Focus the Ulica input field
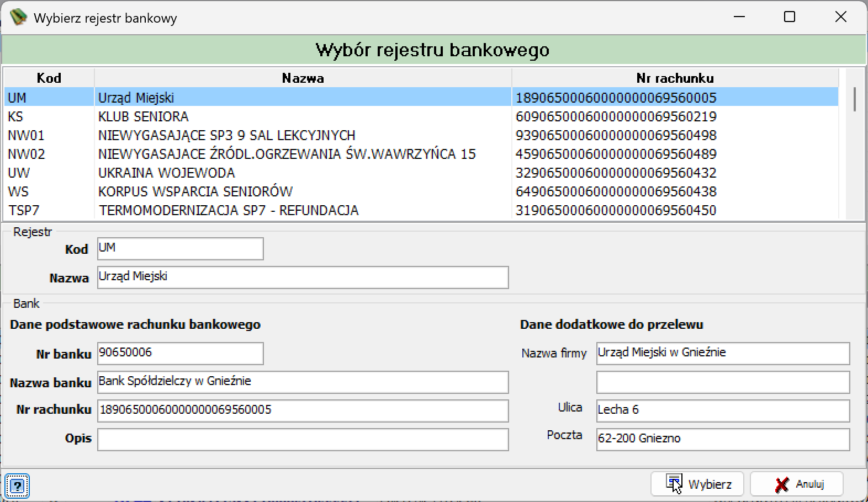This screenshot has height=502, width=868. [723, 411]
